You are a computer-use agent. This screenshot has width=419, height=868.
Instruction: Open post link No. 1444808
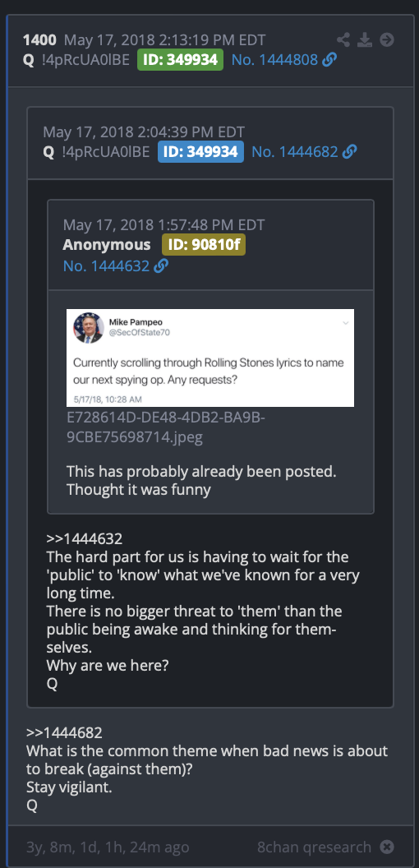point(274,60)
